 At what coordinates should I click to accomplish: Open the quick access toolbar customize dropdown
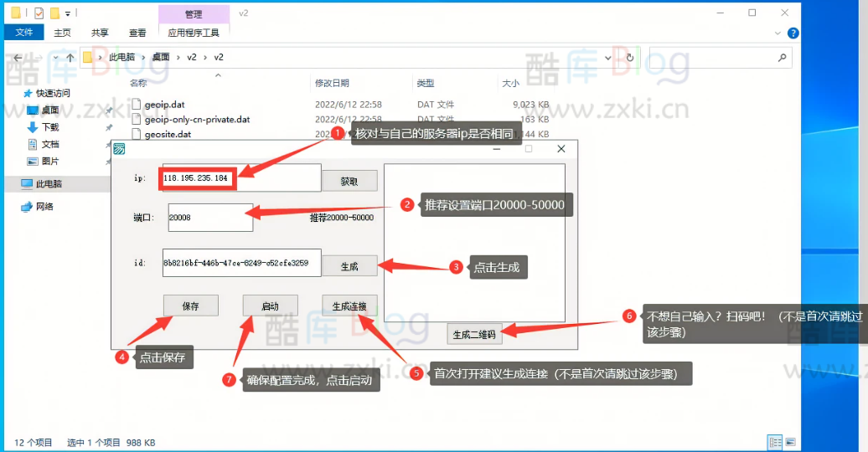coord(68,13)
